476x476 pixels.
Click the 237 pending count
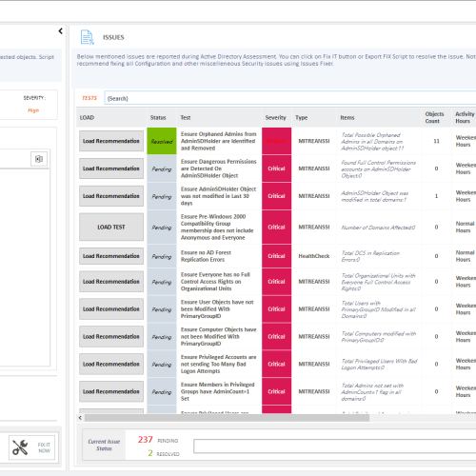[146, 440]
